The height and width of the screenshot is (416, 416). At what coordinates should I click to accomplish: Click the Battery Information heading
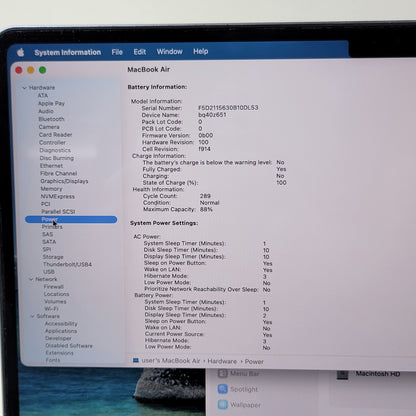(157, 87)
